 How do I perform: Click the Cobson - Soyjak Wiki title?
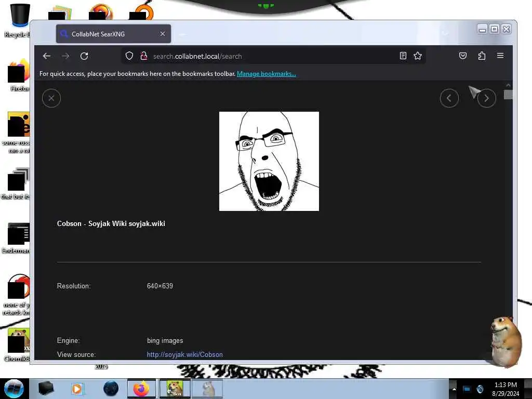pos(111,223)
